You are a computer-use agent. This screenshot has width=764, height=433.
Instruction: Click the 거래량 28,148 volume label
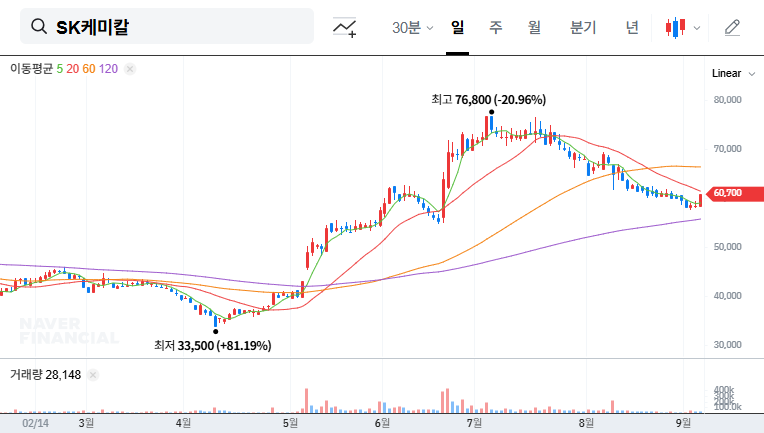click(45, 375)
